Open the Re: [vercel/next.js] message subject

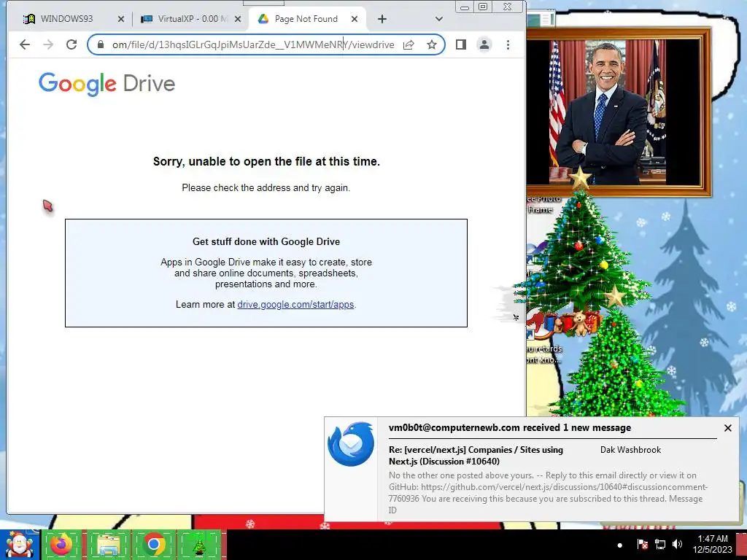point(476,456)
